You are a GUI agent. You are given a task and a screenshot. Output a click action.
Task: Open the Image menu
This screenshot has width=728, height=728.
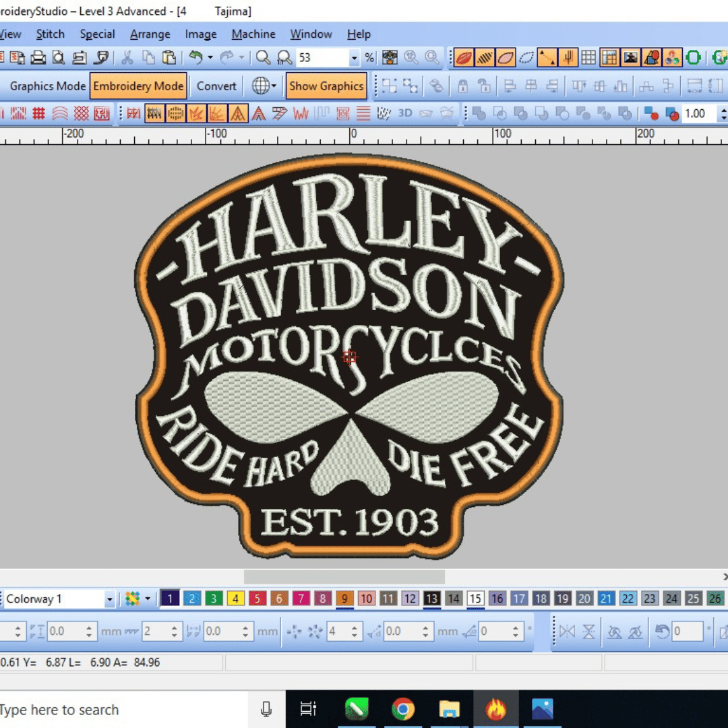201,34
